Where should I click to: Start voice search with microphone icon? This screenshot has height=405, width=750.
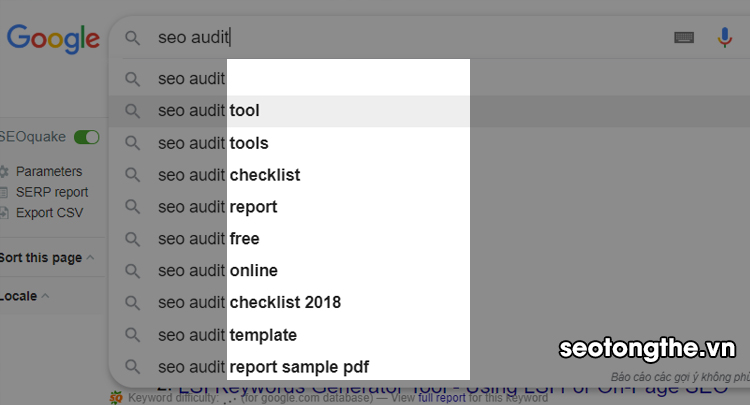(726, 38)
